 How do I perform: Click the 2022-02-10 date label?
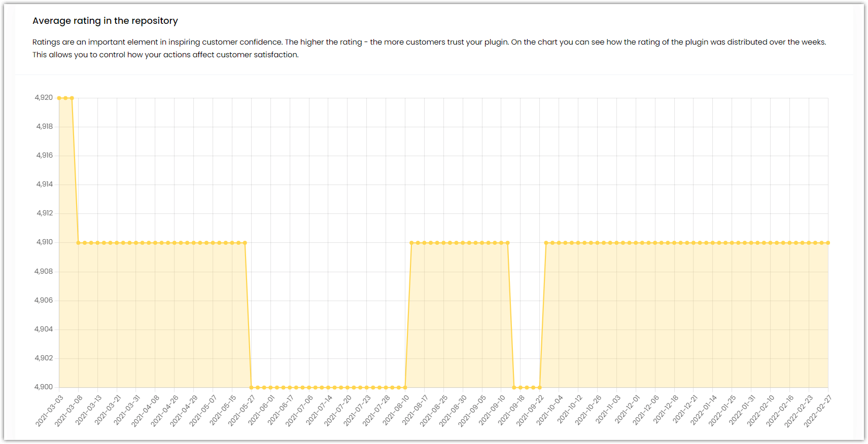(760, 411)
